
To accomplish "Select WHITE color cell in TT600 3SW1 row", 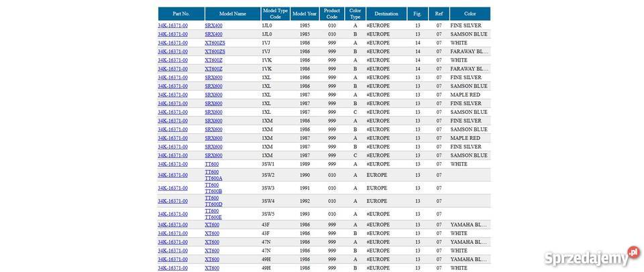I will point(459,163).
